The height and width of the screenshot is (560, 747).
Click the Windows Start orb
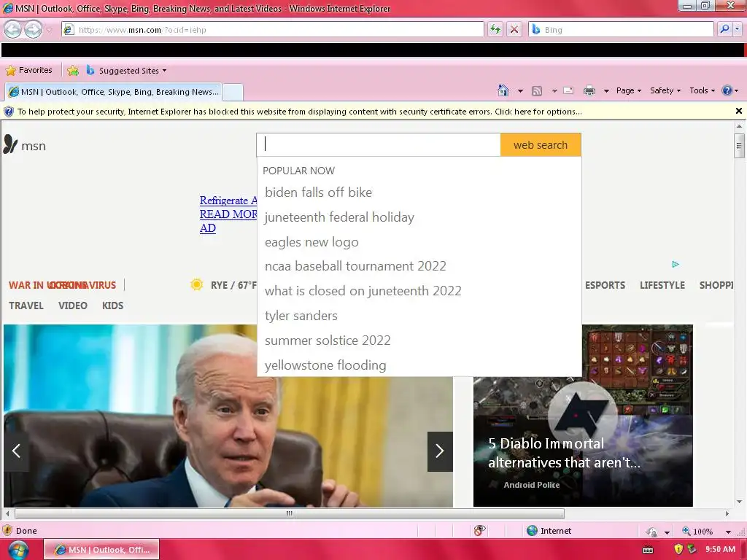pyautogui.click(x=18, y=550)
